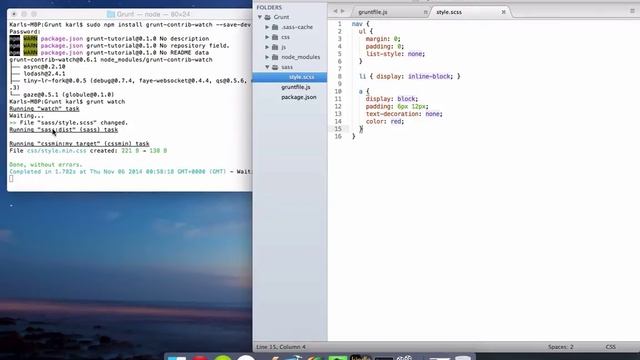Select the .sass-cache folder label

297,27
